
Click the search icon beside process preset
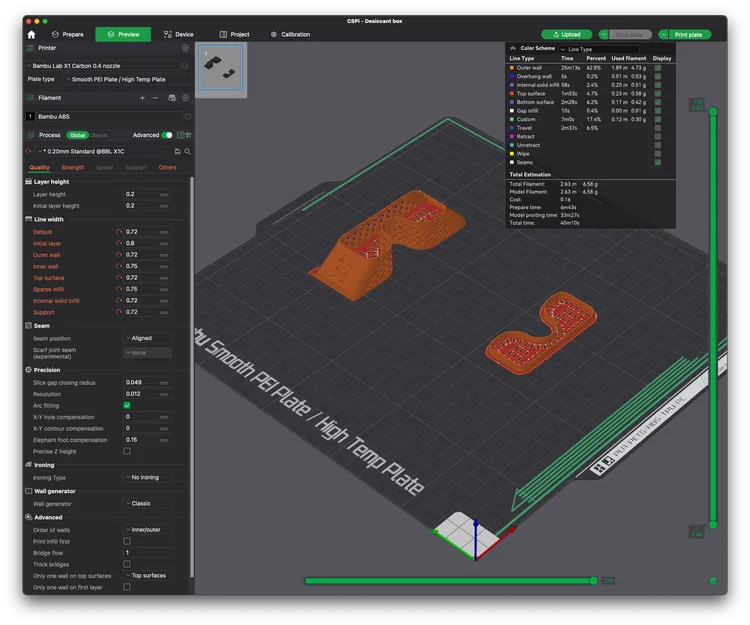point(188,152)
